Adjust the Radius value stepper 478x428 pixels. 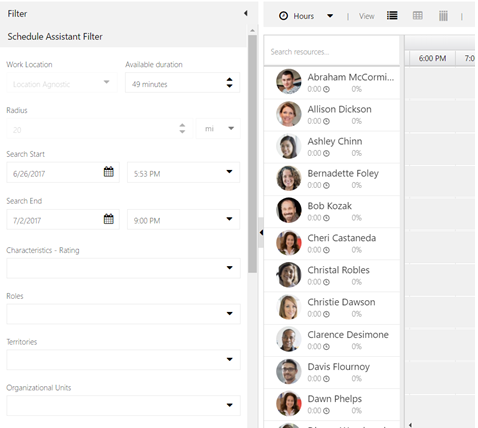pyautogui.click(x=182, y=128)
